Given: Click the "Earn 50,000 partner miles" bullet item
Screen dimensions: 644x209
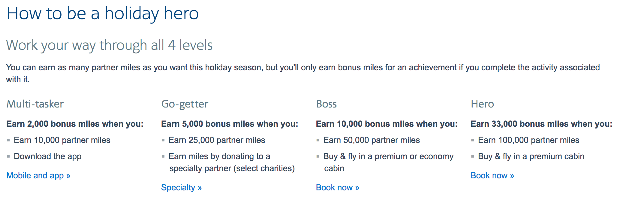Looking at the screenshot, I should (372, 140).
